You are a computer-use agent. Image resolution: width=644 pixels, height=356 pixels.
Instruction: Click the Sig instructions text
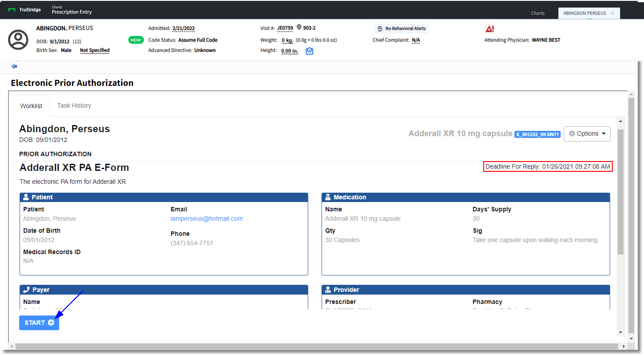pyautogui.click(x=535, y=240)
